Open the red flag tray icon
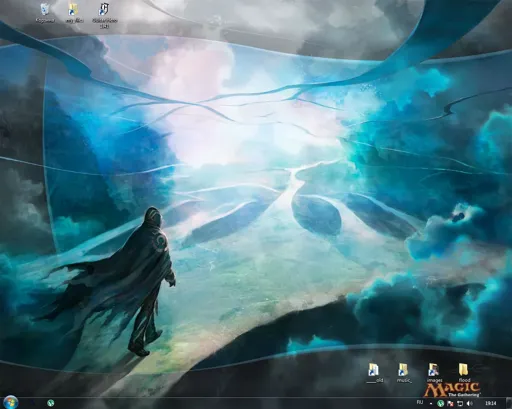This screenshot has height=409, width=512. coord(450,403)
